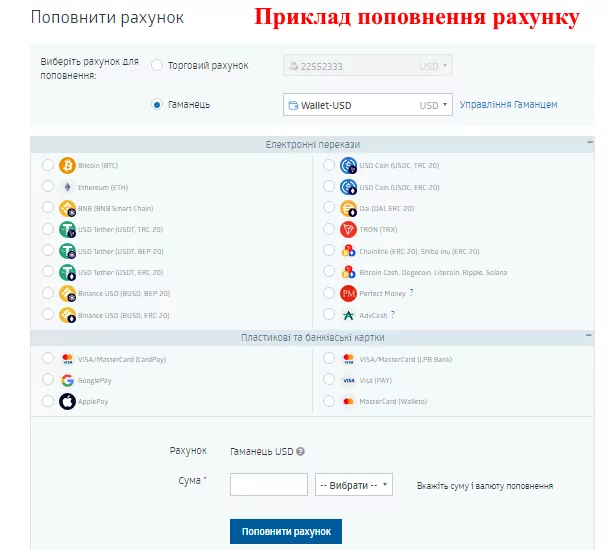Choose the Bitcoin (BTC) radio option
The width and height of the screenshot is (614, 550).
coord(48,165)
